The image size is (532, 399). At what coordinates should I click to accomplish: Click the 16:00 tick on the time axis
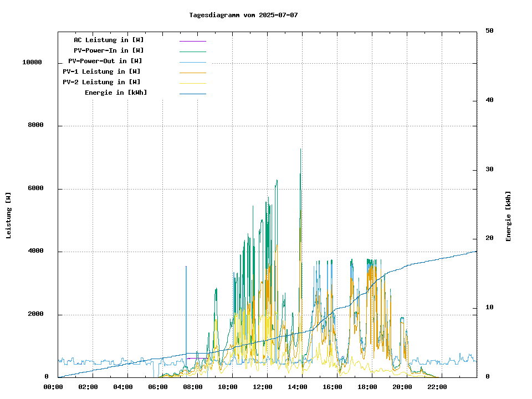click(x=332, y=387)
